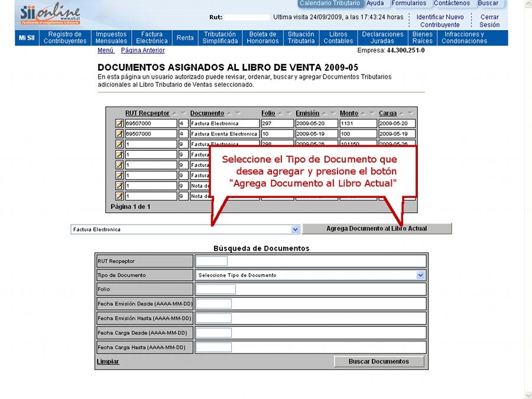Open Factura Electrónica menu
This screenshot has width=532, height=399.
(x=152, y=38)
